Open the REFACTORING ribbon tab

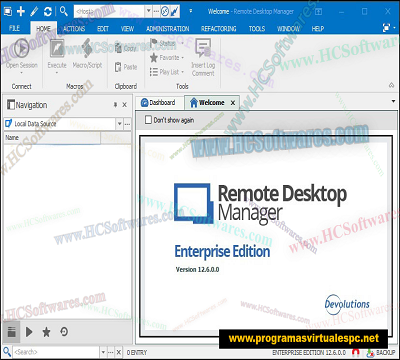tap(219, 28)
